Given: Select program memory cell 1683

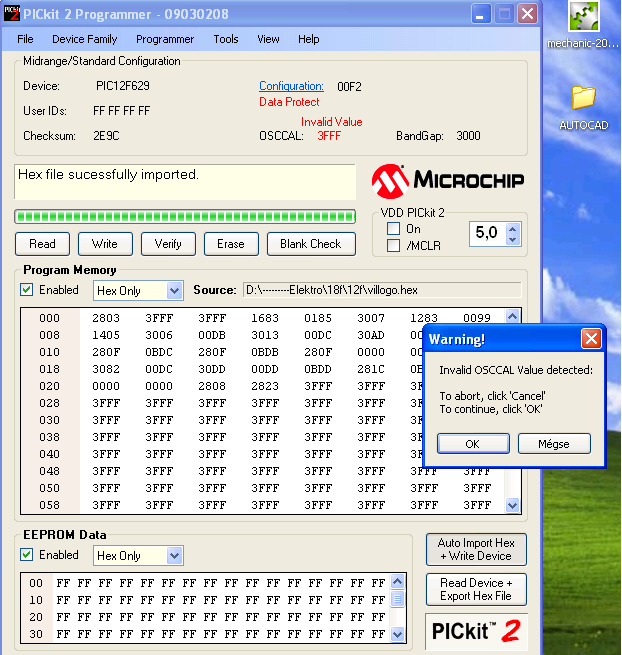Looking at the screenshot, I should [x=265, y=318].
